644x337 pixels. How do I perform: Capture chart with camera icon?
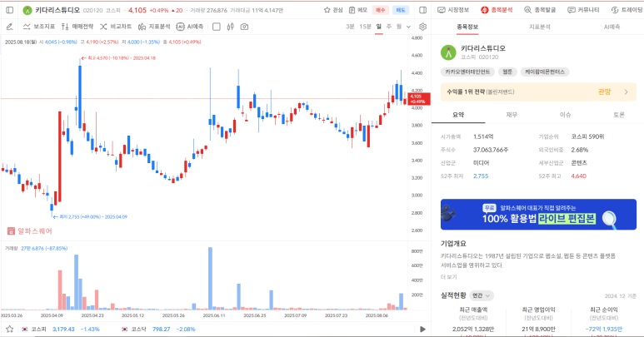click(244, 27)
